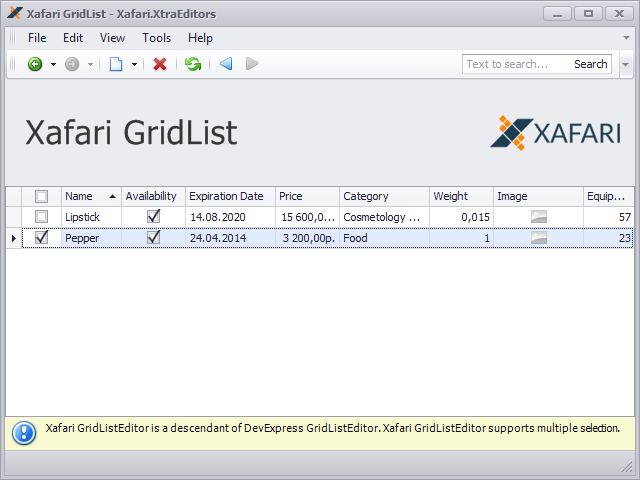Click the image thumbnail in Lipstick row

click(539, 217)
